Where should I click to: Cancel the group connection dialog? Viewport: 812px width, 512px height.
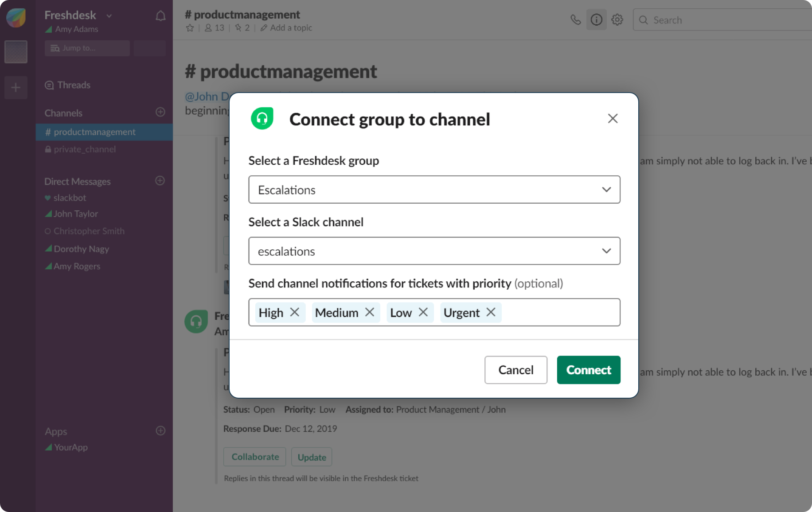click(x=515, y=370)
